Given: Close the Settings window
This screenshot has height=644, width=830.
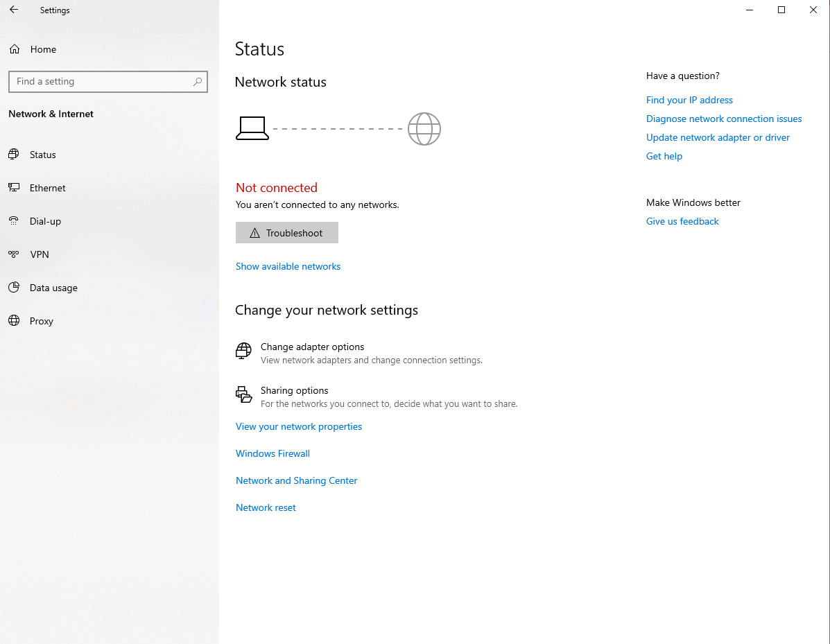Looking at the screenshot, I should pos(813,10).
